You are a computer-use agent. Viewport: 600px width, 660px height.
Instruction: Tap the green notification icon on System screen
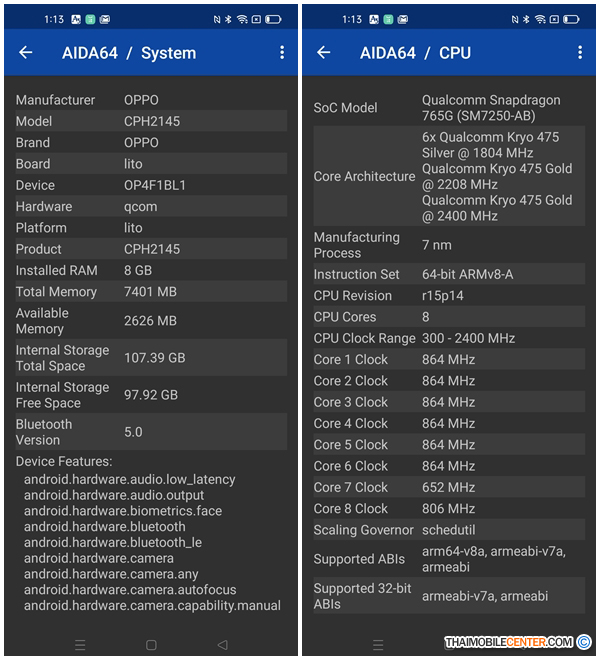pos(90,19)
